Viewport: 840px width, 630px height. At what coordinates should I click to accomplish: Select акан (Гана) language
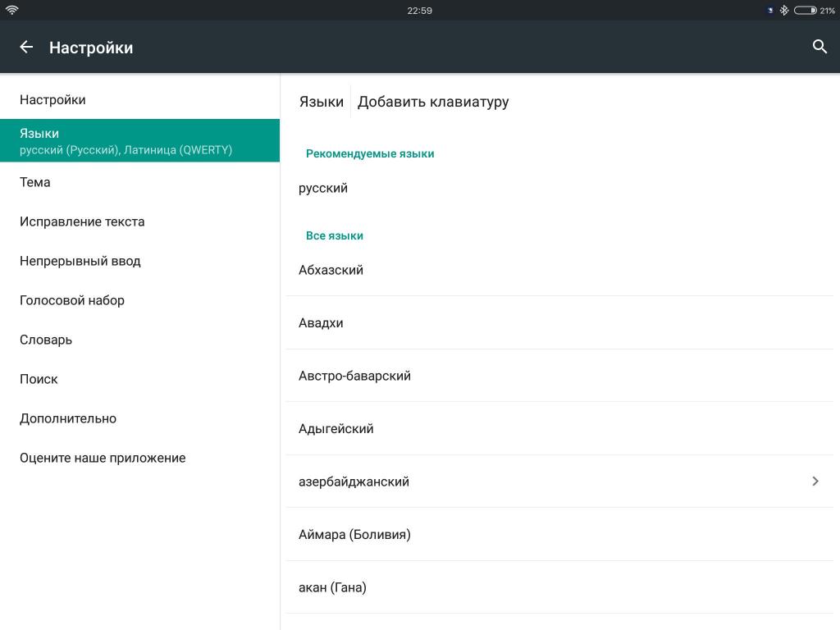(559, 587)
